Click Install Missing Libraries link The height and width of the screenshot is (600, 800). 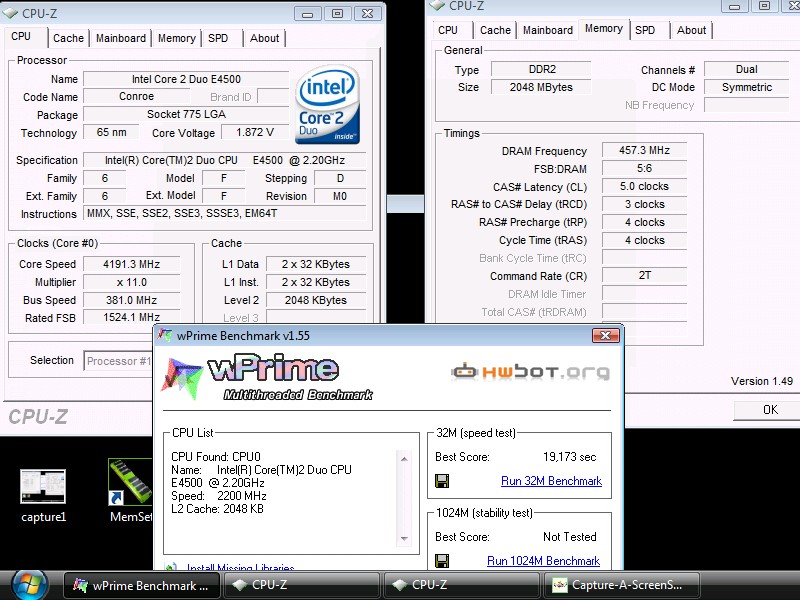coord(240,567)
